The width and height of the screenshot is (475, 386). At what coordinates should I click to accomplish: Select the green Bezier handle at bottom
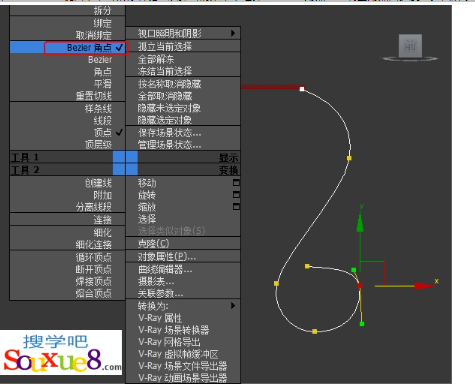362,324
